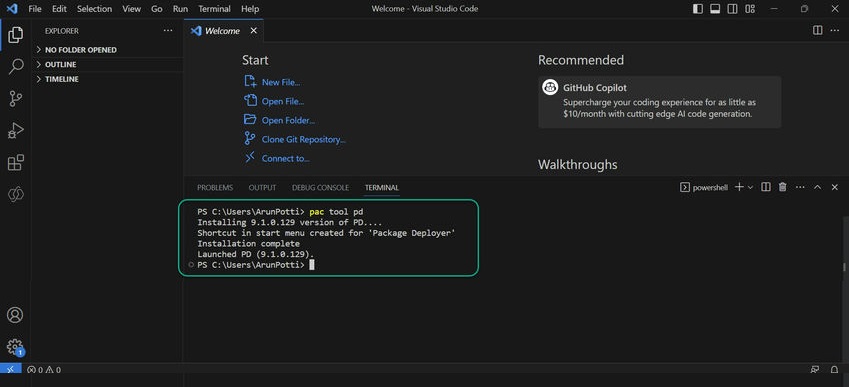
Task: Open the Go menu
Action: (157, 9)
